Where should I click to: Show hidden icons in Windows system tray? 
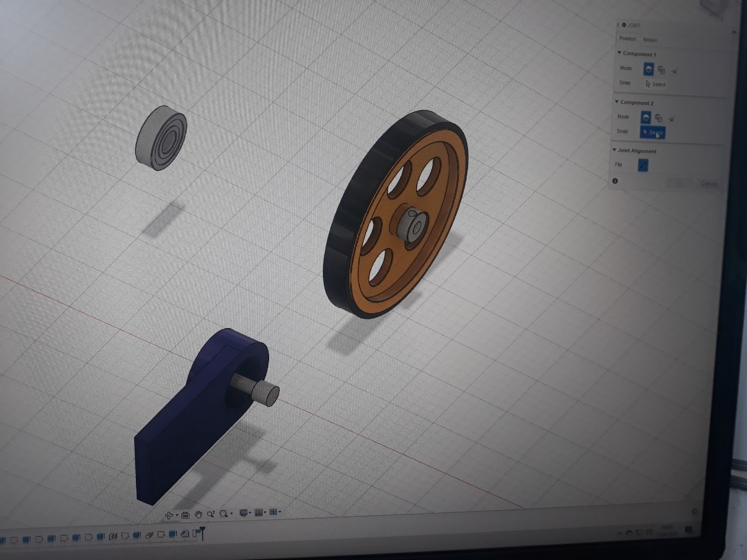point(619,533)
